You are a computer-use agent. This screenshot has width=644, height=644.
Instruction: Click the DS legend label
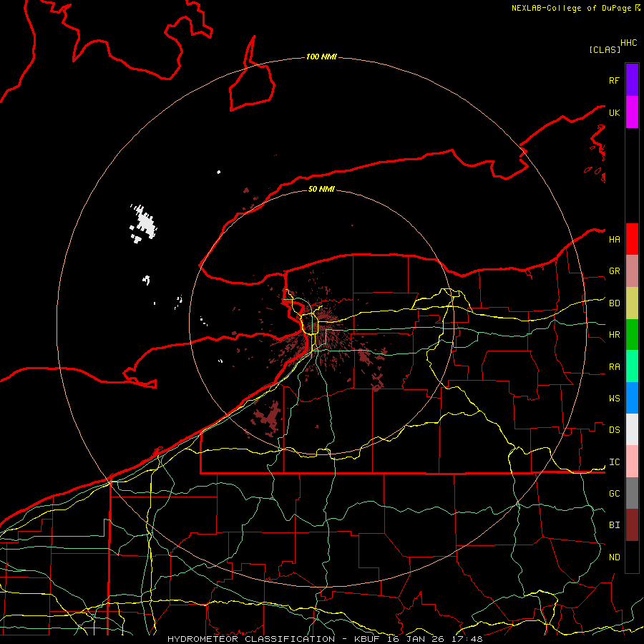[x=614, y=430]
